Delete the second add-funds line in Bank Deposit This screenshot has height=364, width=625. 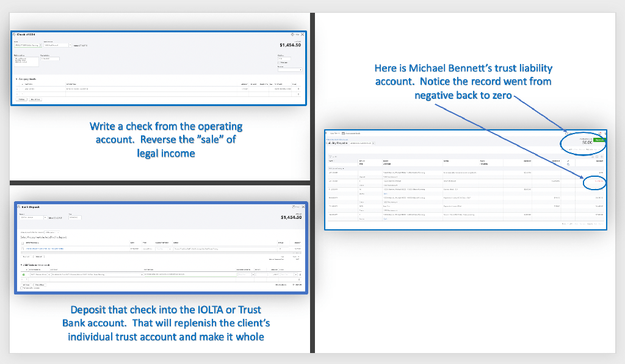click(299, 280)
